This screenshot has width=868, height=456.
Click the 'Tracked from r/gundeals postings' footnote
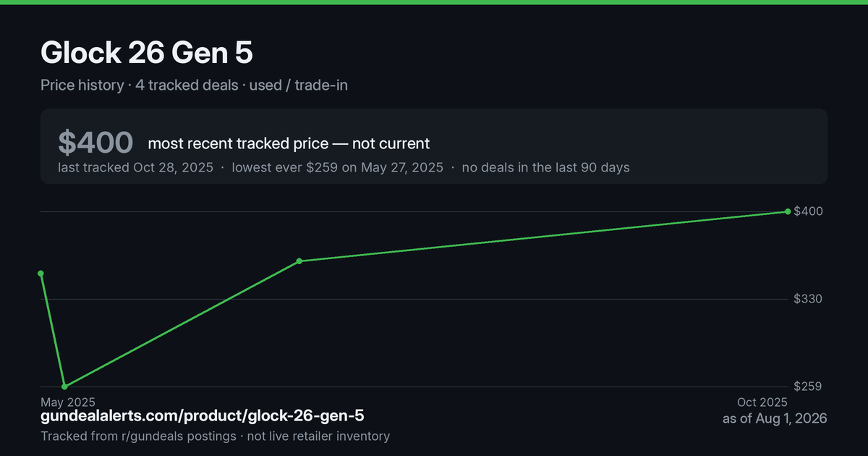click(x=138, y=436)
